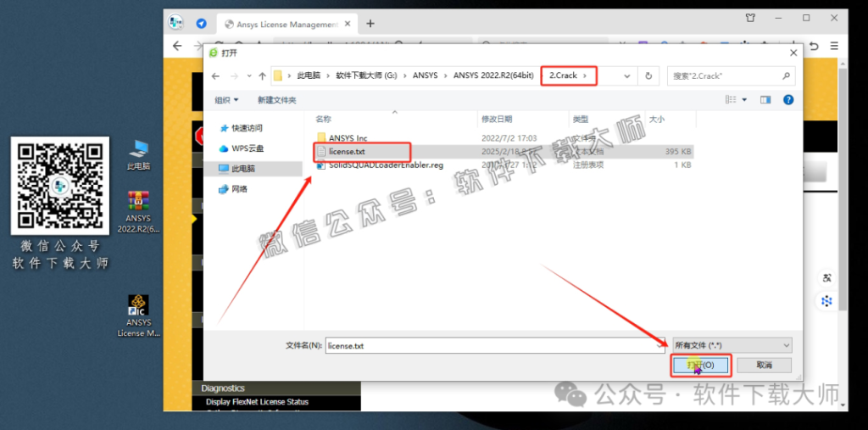868x430 pixels.
Task: Expand view options dropdown arrow
Action: [744, 100]
